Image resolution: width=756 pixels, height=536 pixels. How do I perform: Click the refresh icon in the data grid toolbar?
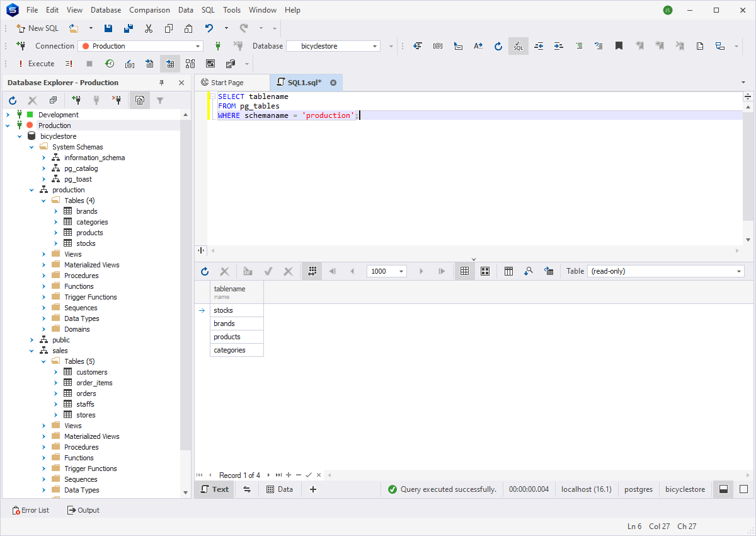[204, 271]
